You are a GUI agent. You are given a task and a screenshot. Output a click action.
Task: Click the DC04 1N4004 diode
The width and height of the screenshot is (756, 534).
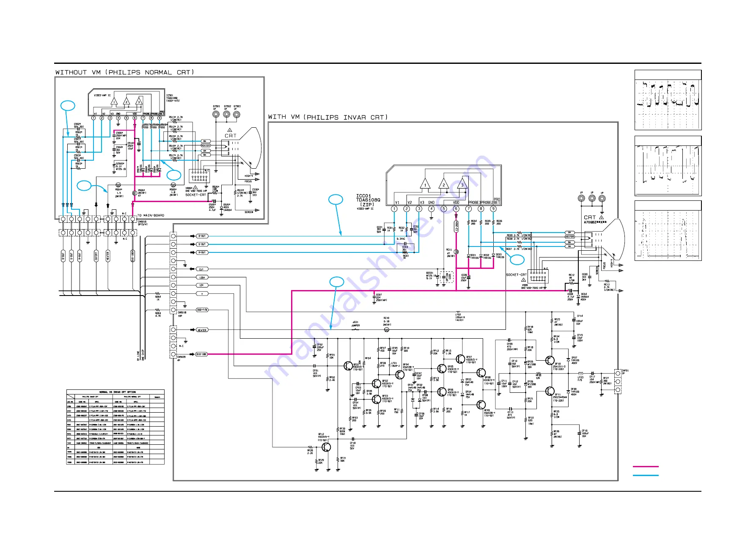[x=578, y=296]
